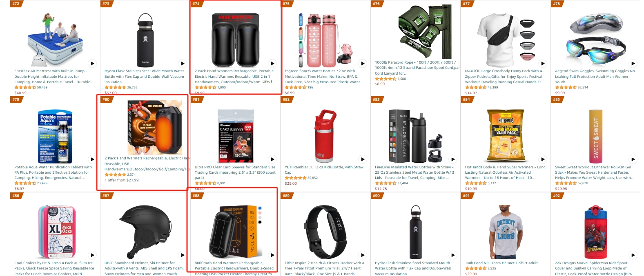Open FineDine Insulated Water Bottles title link
The width and height of the screenshot is (644, 276).
click(414, 172)
